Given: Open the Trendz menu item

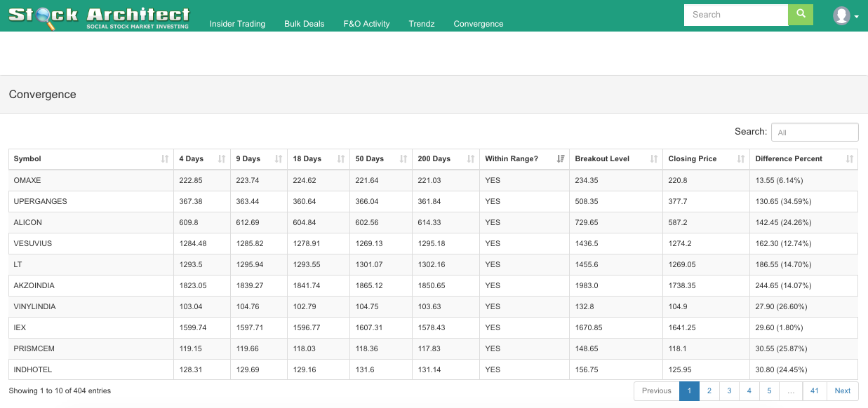Looking at the screenshot, I should click(x=422, y=24).
